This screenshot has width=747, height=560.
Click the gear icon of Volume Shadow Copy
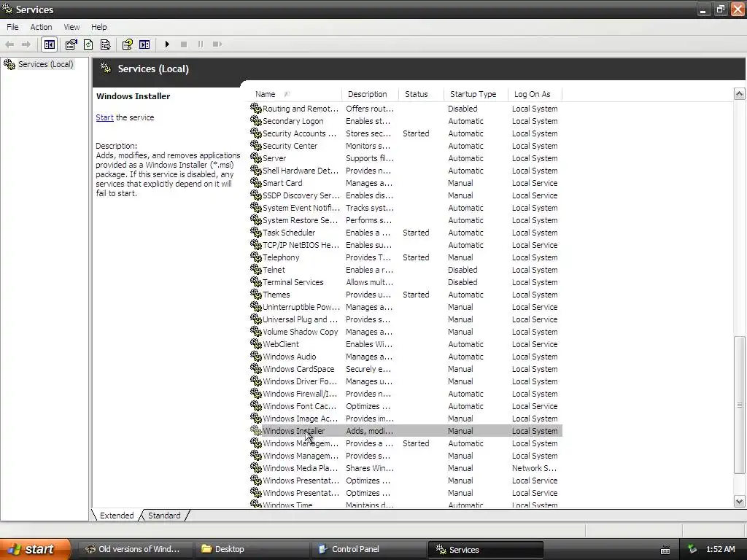coord(256,332)
